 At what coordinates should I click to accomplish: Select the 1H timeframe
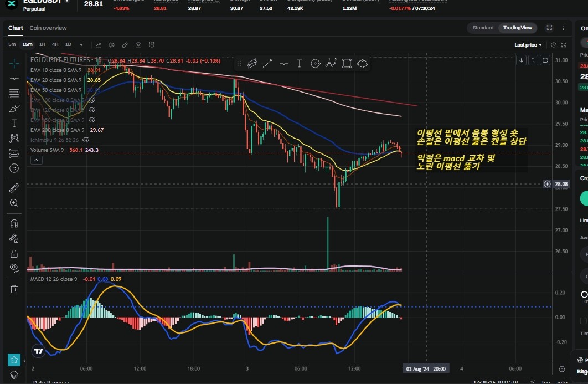click(43, 44)
